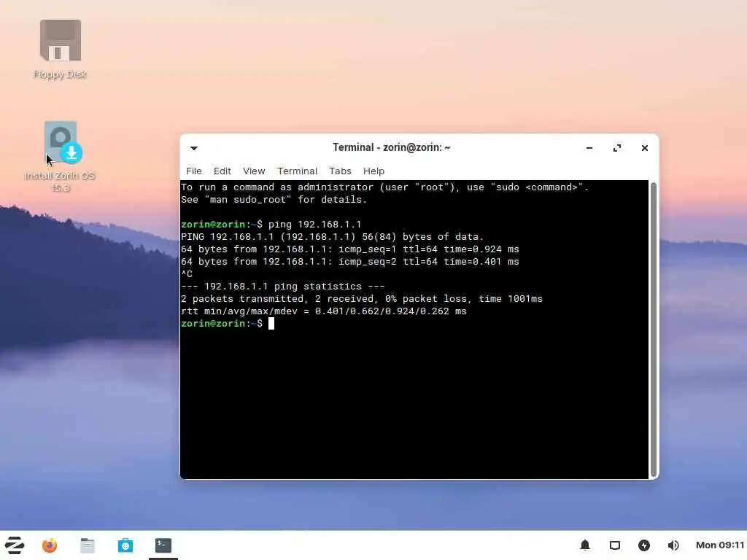This screenshot has width=747, height=560.
Task: Open the Mon 09:11 clock
Action: [720, 545]
